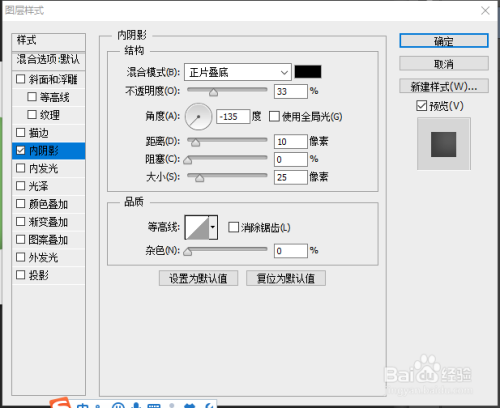Viewport: 500px width, 408px height.
Task: Open the 描边 settings label
Action: 39,133
